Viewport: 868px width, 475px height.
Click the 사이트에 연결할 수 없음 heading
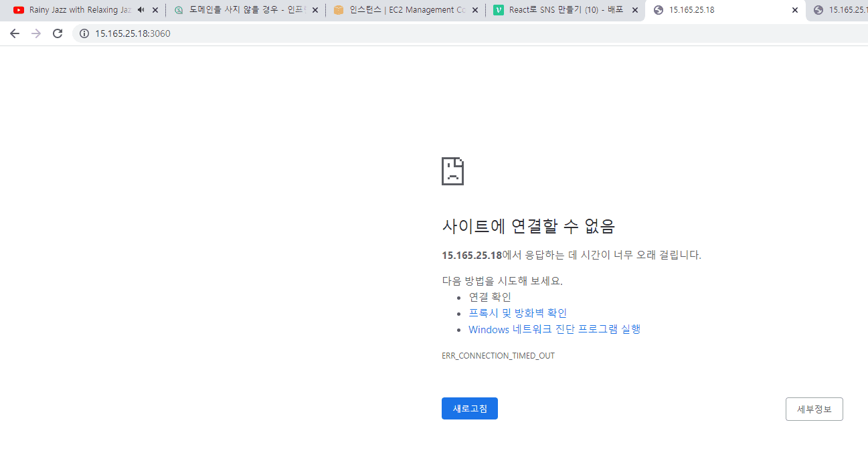click(528, 226)
